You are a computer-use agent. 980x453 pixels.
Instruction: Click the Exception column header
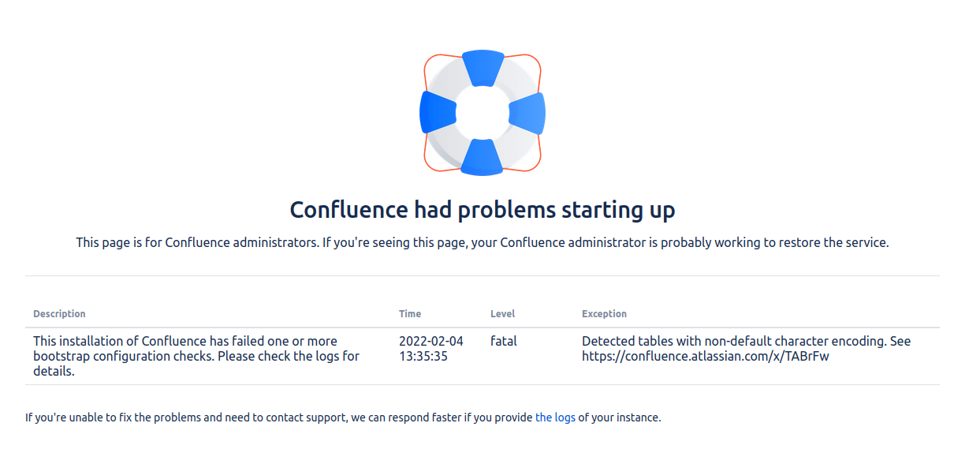coord(604,314)
